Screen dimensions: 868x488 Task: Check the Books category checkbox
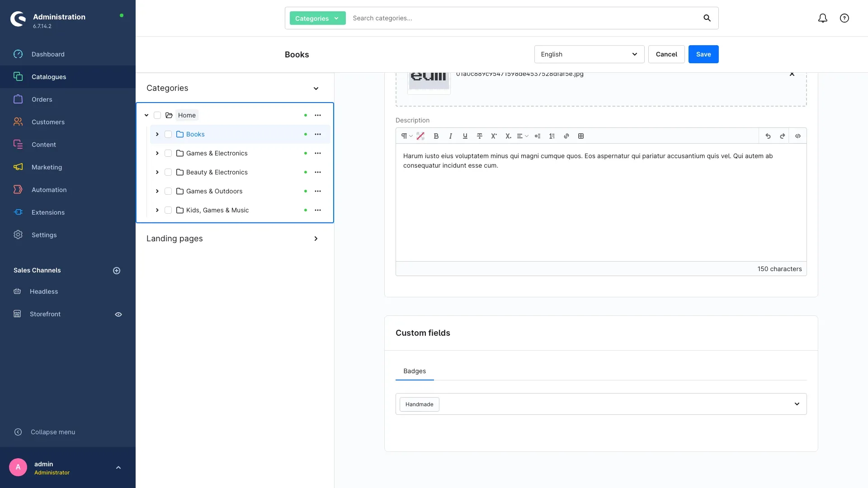click(x=168, y=134)
